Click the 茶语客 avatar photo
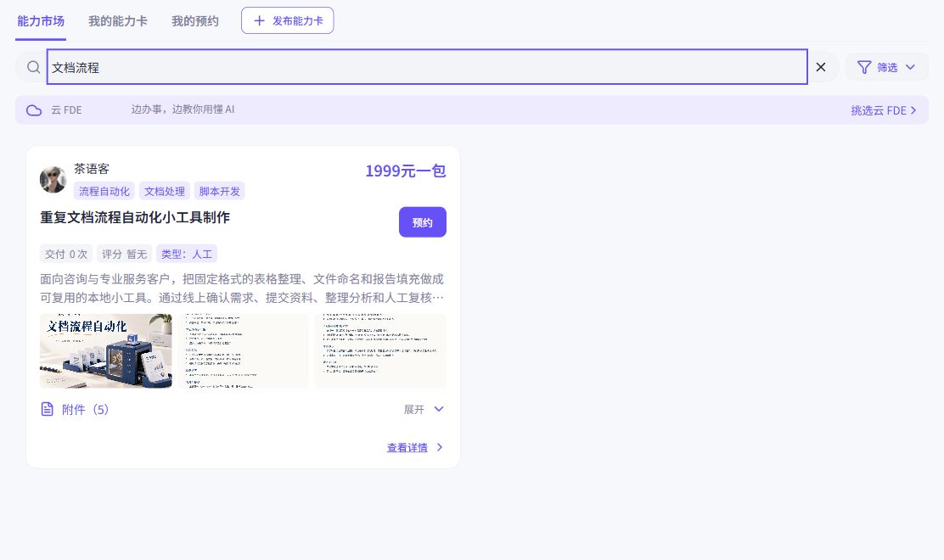 pos(53,180)
